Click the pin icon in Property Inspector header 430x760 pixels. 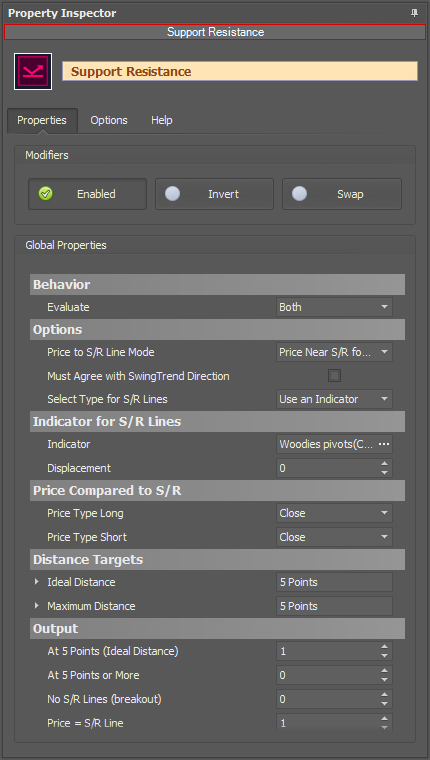414,13
